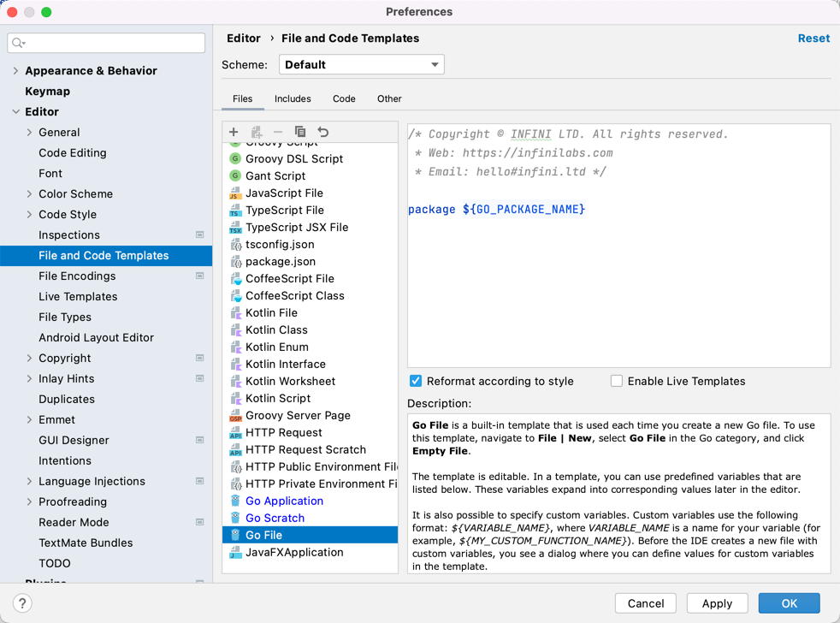The width and height of the screenshot is (840, 623).
Task: Click the Create Template plus icon
Action: [x=234, y=132]
